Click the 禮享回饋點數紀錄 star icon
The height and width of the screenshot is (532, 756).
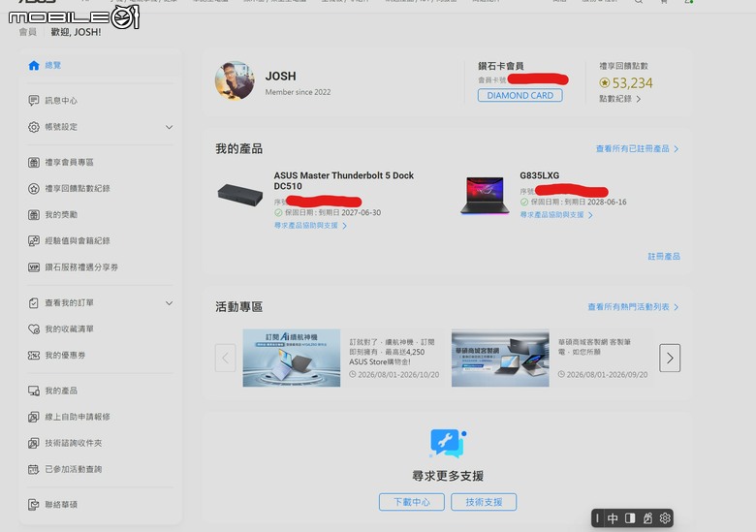tap(34, 188)
